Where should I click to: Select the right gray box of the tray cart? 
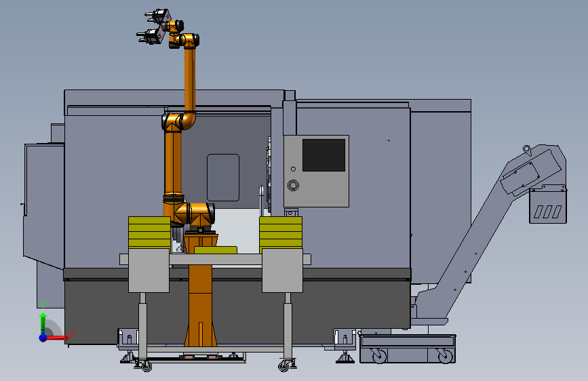(282, 270)
